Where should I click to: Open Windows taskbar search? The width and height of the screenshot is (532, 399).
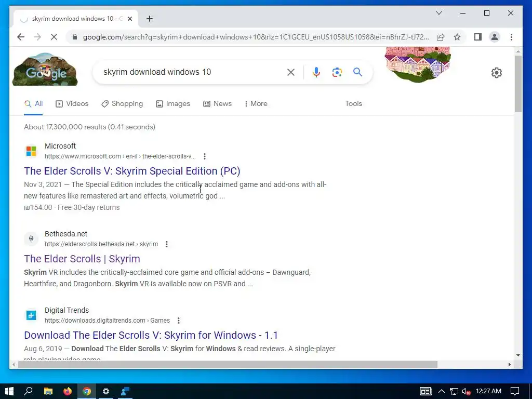(29, 391)
